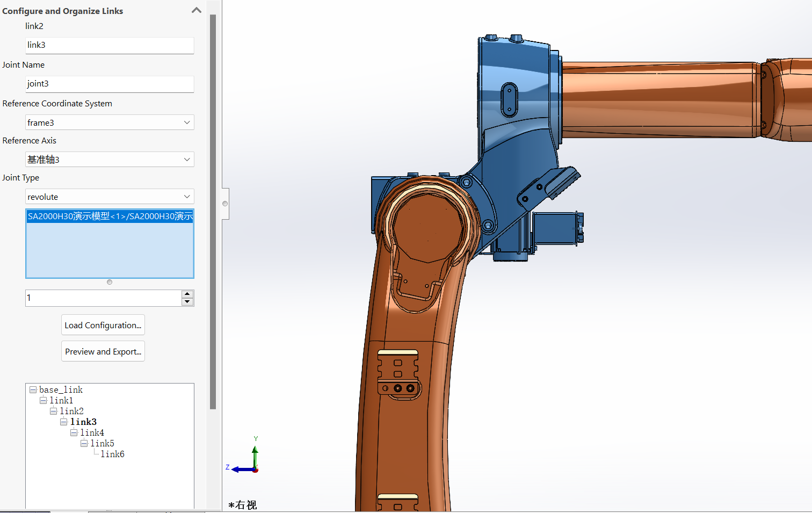The image size is (812, 513).
Task: Click the property panel vertical scrollbar
Action: pos(213,215)
